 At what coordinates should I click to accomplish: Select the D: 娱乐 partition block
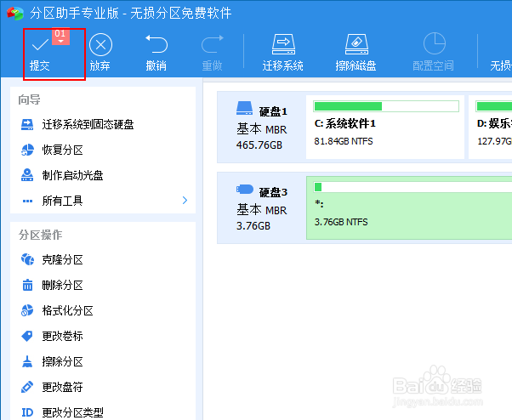(490, 127)
